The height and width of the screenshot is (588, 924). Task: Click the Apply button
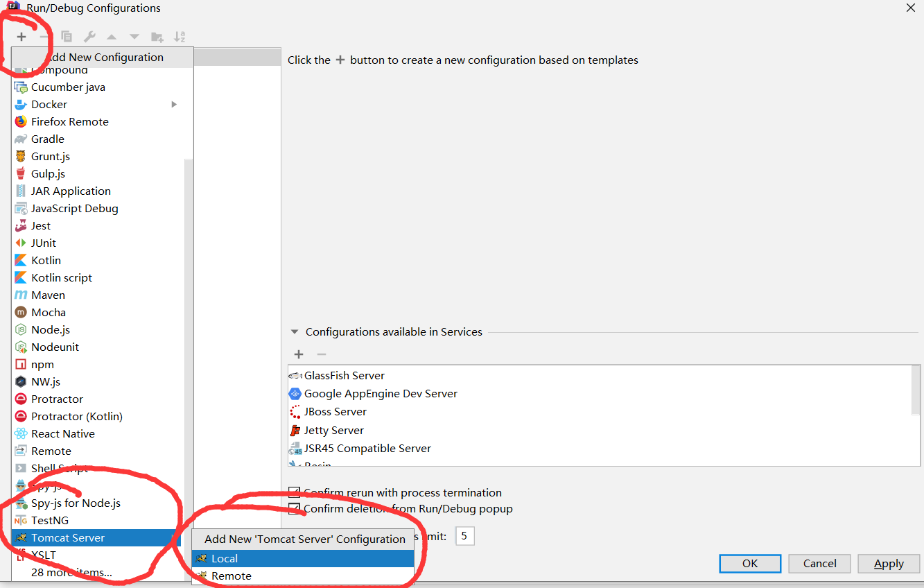coord(888,563)
